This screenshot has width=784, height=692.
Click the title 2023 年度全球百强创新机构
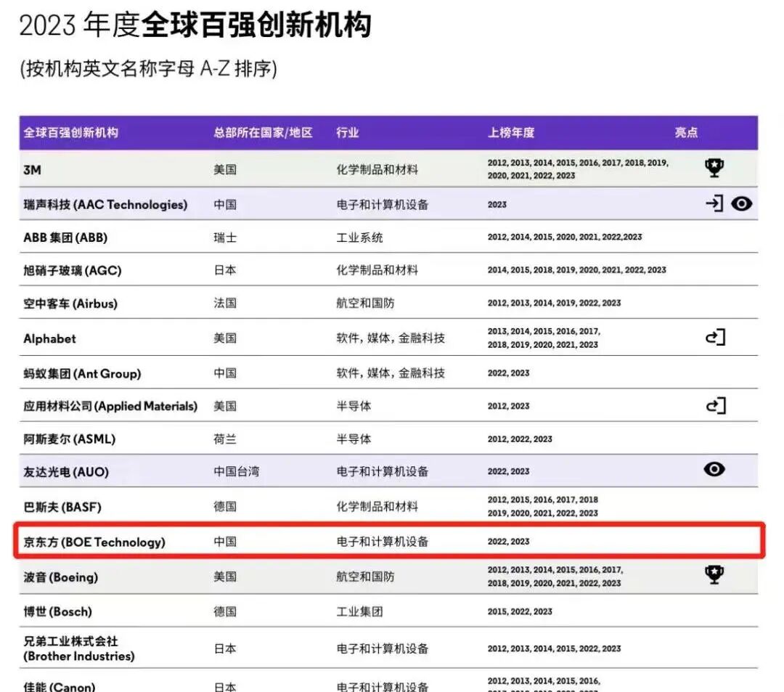click(x=195, y=25)
